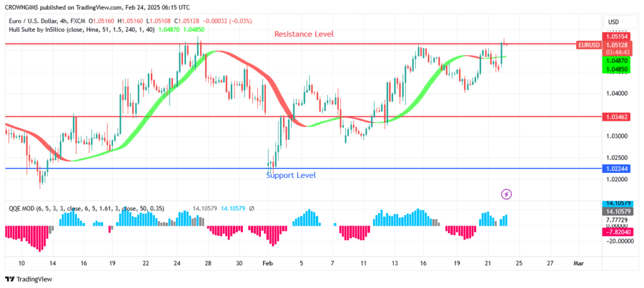Click the 25 date label on time axis

pos(518,263)
